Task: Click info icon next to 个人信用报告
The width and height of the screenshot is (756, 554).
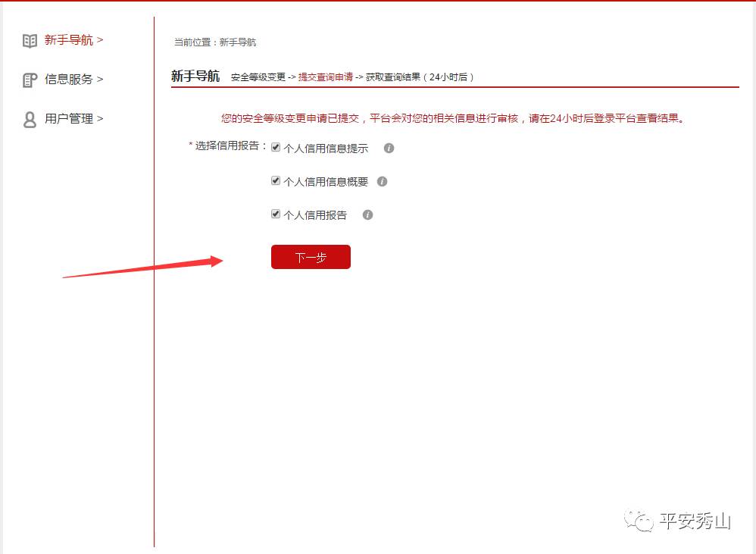Action: tap(368, 214)
